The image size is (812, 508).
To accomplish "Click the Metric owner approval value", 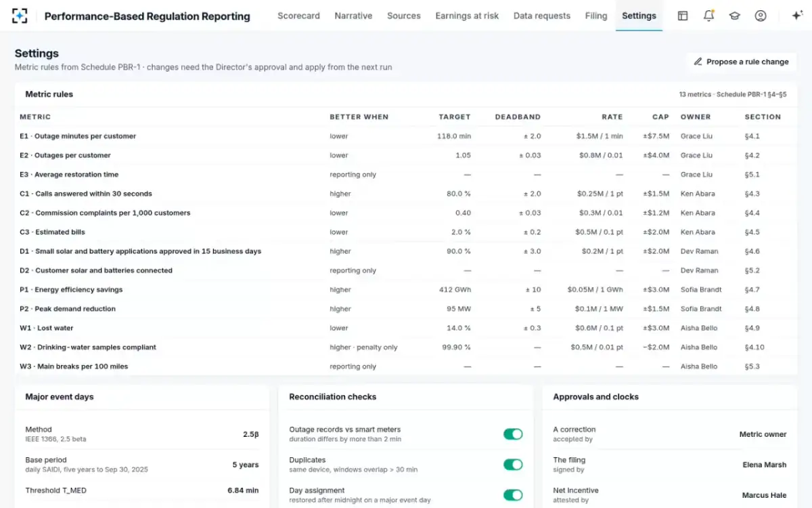I will (763, 434).
